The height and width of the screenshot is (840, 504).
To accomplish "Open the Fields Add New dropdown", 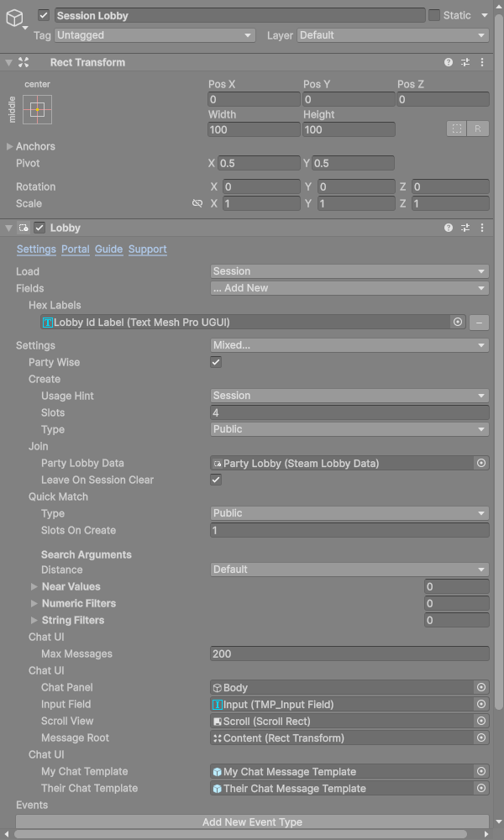I will [349, 288].
